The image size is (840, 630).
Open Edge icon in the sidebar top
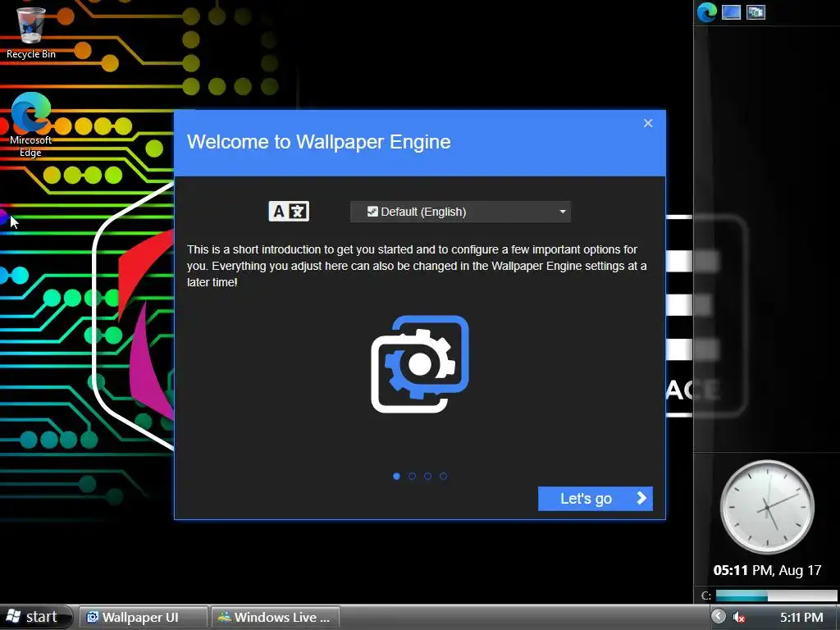706,11
